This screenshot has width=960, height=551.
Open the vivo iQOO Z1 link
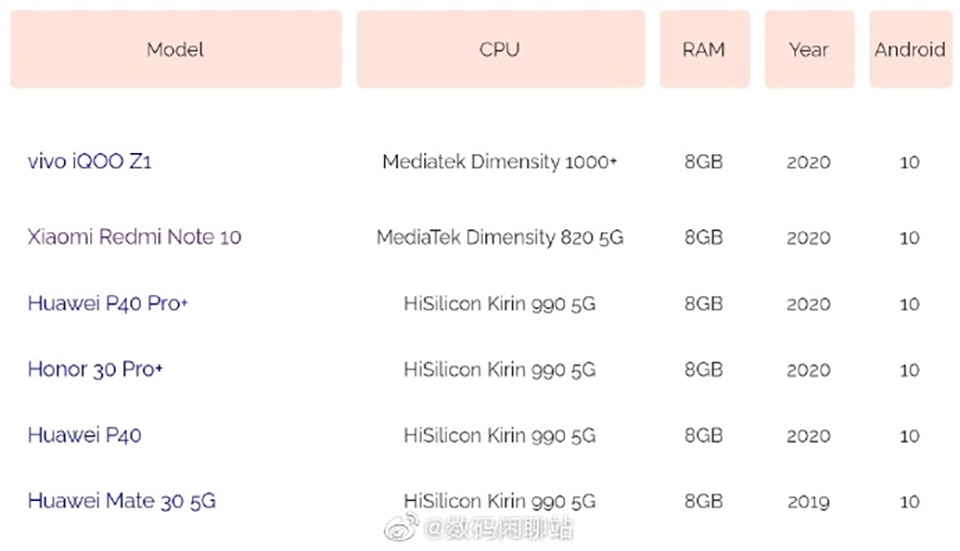[x=90, y=161]
